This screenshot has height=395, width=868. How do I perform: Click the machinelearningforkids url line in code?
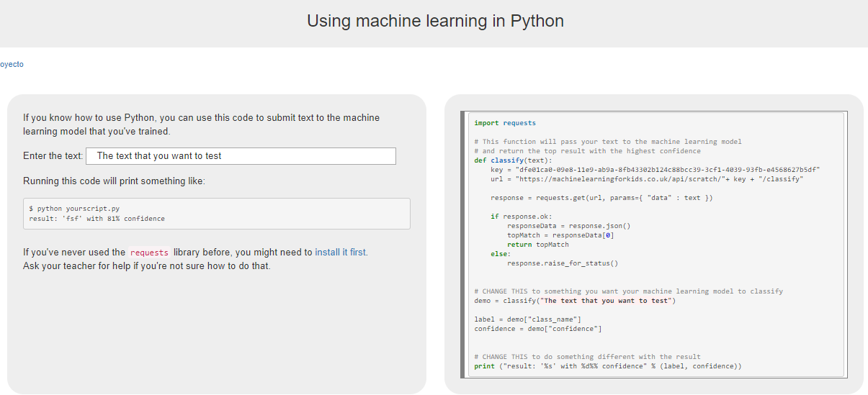tap(646, 179)
